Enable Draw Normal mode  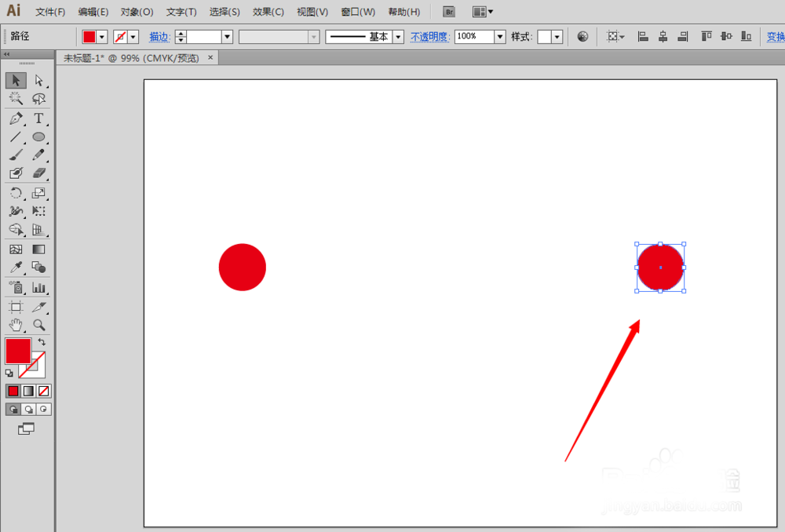tap(13, 410)
